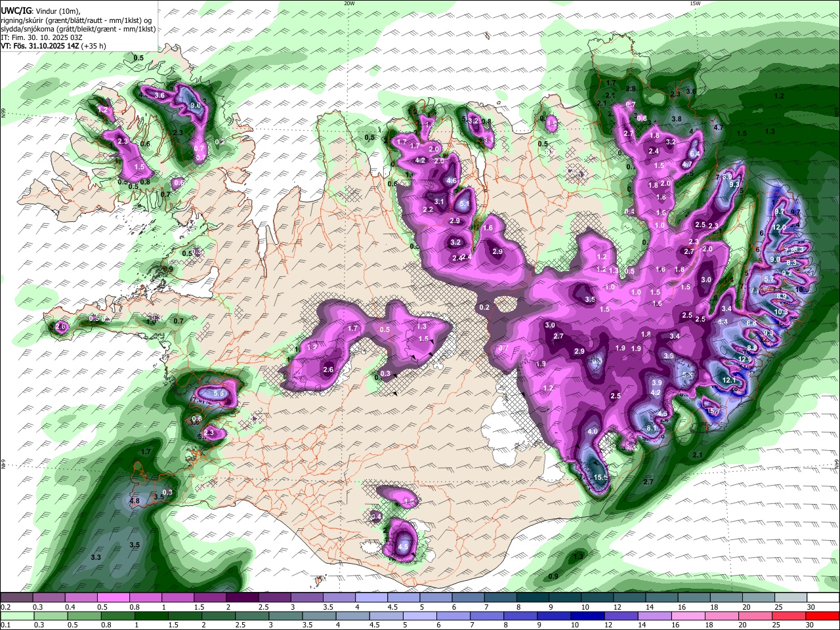
Task: Click the '3.3' rain value over the sea
Action: 96,557
